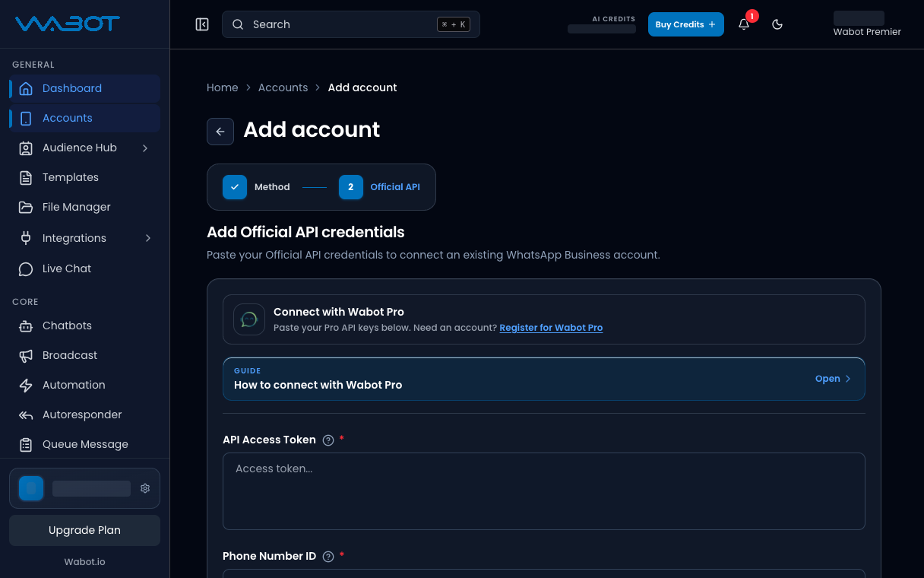Go to File Manager
Screen dimensions: 924x578
click(84, 207)
